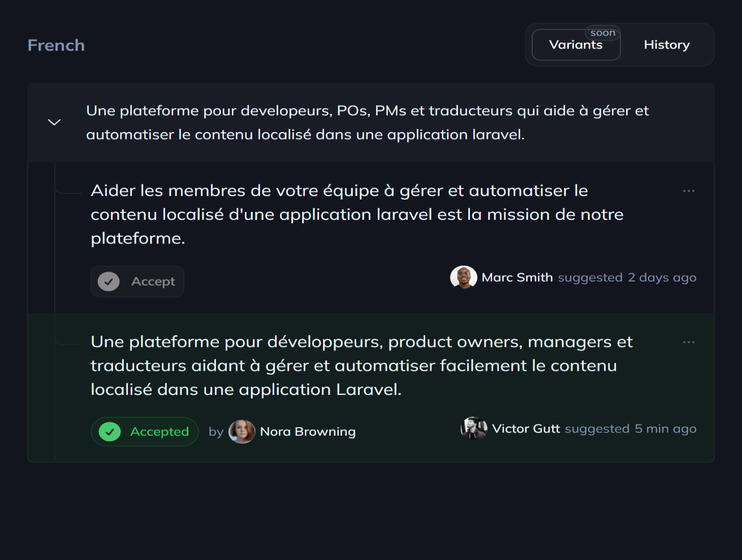Click the 'suggested 5 min ago' timestamp

[x=630, y=429]
